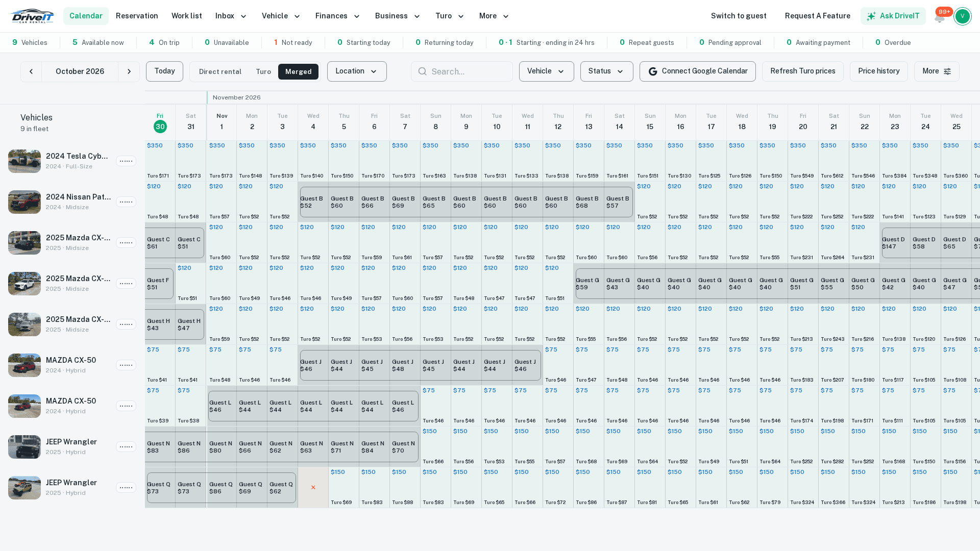Select Turo view
The height and width of the screenshot is (551, 980).
pos(263,72)
